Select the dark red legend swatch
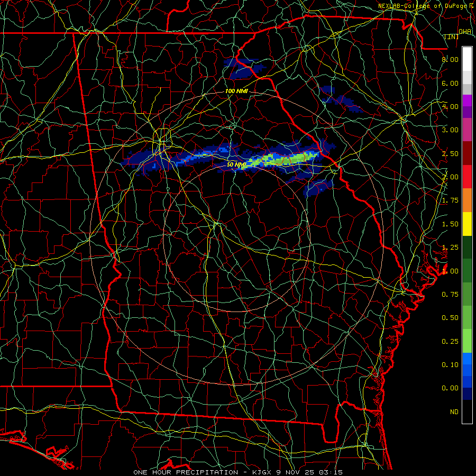Screen dimensions: 476x476 coord(467,153)
